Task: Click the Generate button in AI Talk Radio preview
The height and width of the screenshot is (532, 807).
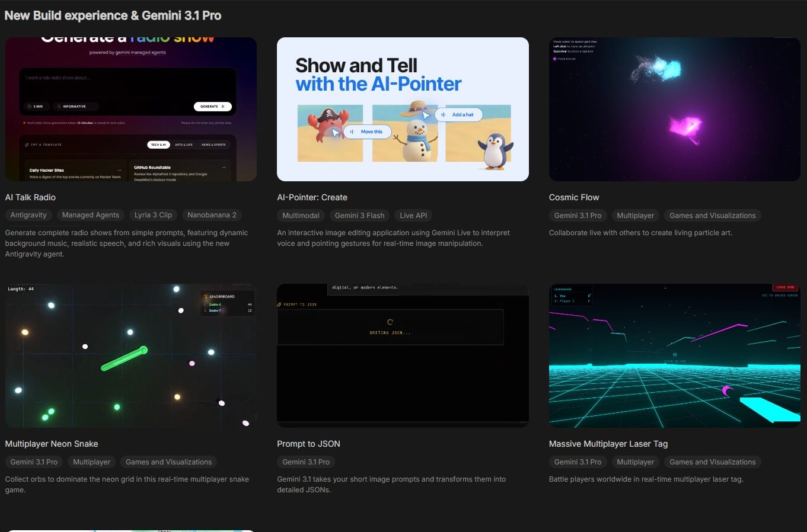Action: [212, 107]
